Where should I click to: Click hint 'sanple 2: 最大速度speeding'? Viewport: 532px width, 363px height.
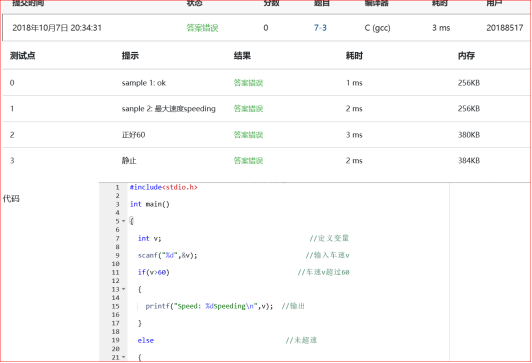pyautogui.click(x=169, y=109)
